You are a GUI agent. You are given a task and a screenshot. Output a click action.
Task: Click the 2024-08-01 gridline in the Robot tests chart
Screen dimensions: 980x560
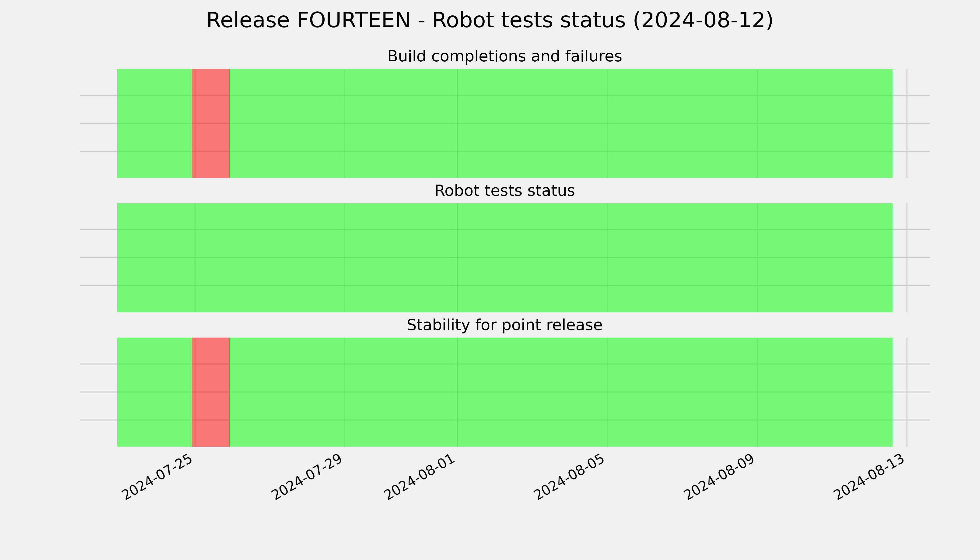(457, 258)
